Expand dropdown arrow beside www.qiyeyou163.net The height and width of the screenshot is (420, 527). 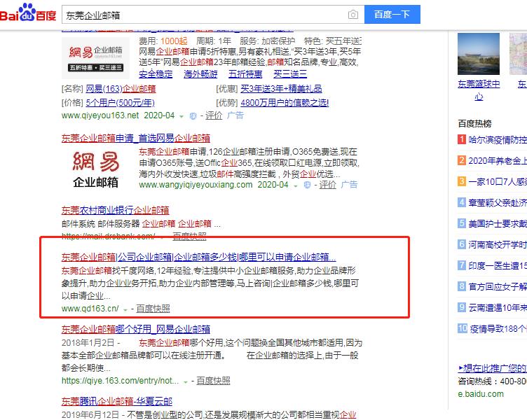[x=182, y=116]
